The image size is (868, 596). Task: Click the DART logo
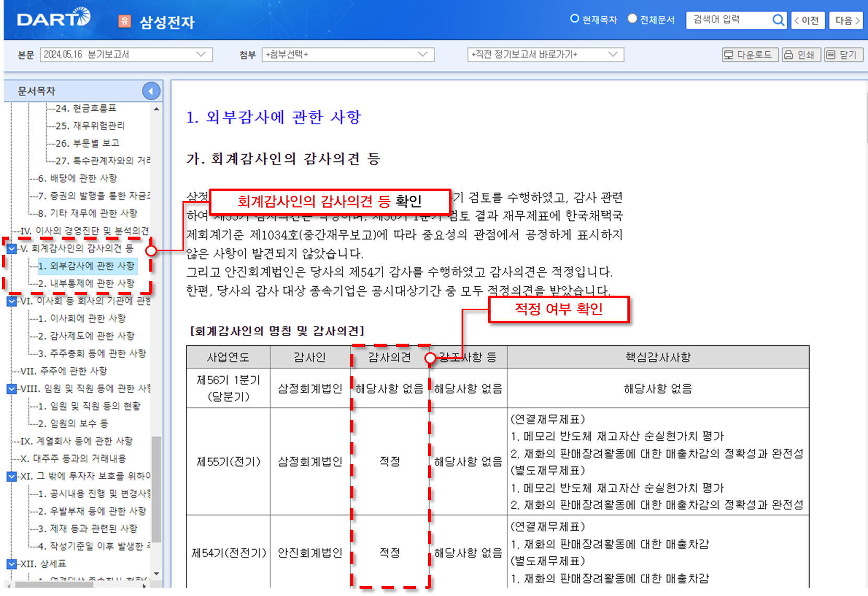54,18
